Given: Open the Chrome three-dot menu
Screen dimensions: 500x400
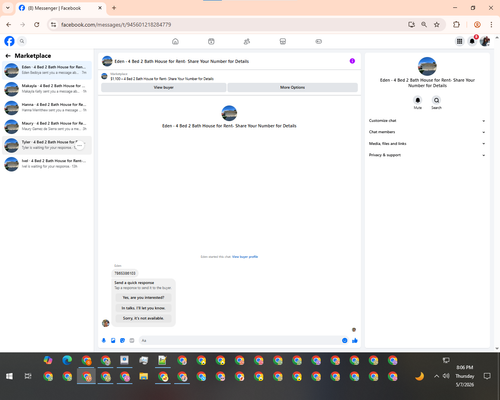Looking at the screenshot, I should pyautogui.click(x=491, y=25).
